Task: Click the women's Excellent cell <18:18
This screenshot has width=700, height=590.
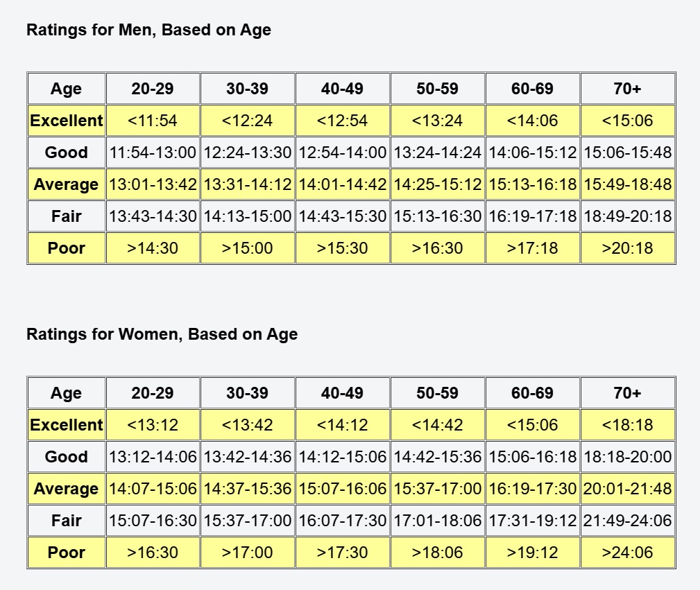Action: click(x=627, y=425)
